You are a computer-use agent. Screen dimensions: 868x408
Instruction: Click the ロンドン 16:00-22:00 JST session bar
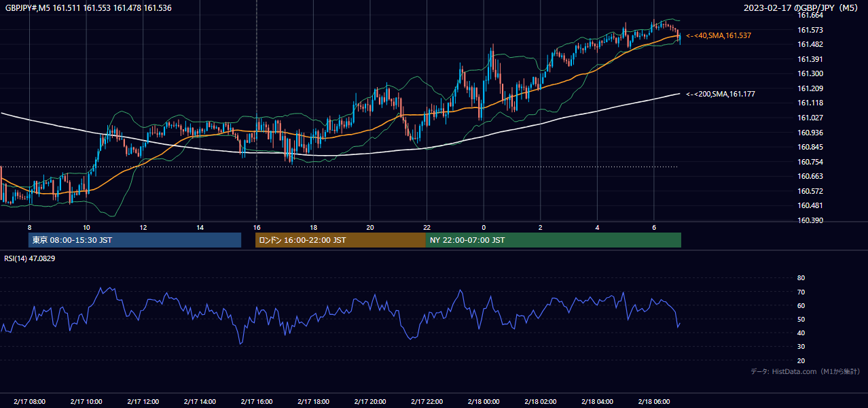[340, 240]
